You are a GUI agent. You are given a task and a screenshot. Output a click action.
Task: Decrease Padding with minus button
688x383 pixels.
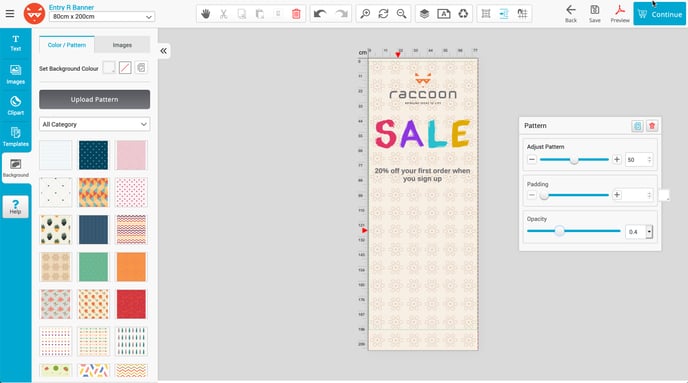pyautogui.click(x=532, y=195)
